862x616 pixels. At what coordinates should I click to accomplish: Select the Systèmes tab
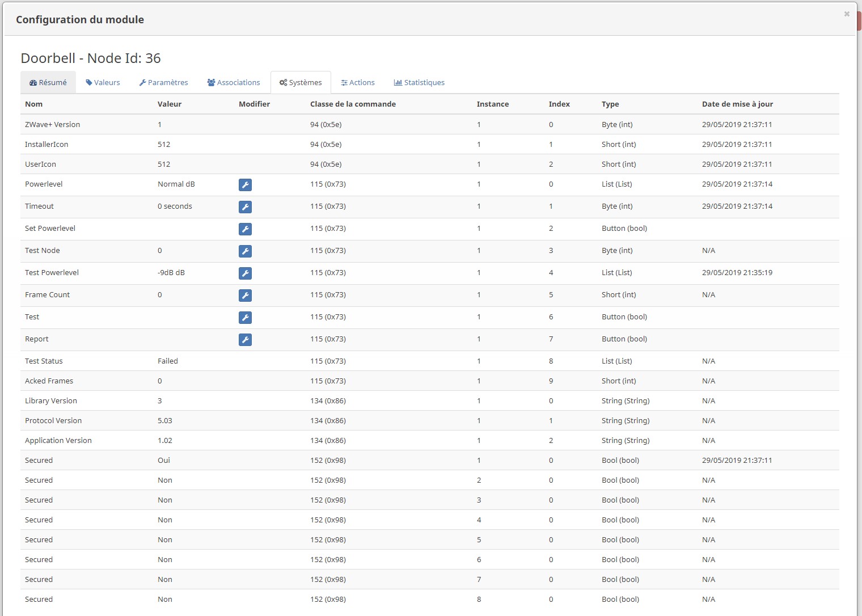tap(301, 82)
